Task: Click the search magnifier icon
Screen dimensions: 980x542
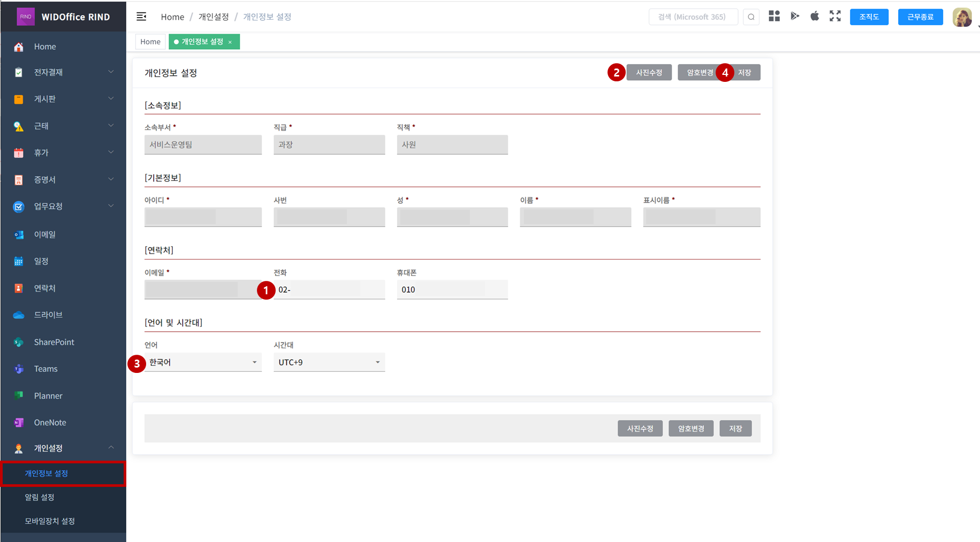Action: pos(751,17)
